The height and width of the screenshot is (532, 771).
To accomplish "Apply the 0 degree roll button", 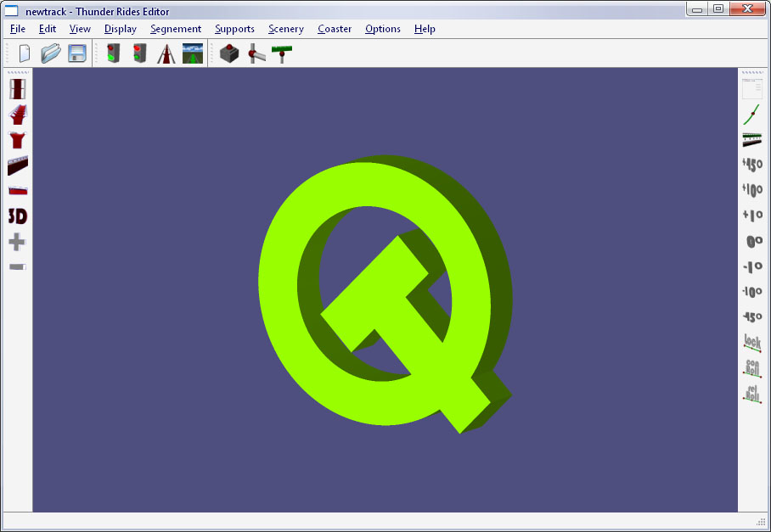I will (x=753, y=241).
